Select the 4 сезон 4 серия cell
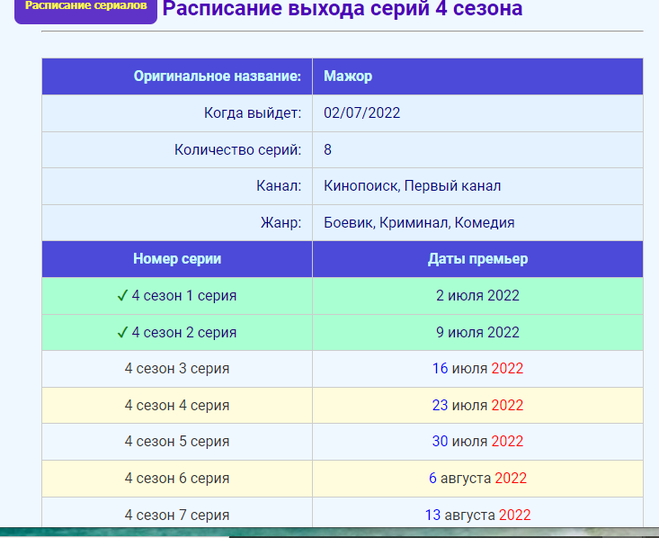Screen dimensions: 659x538 coord(177,406)
